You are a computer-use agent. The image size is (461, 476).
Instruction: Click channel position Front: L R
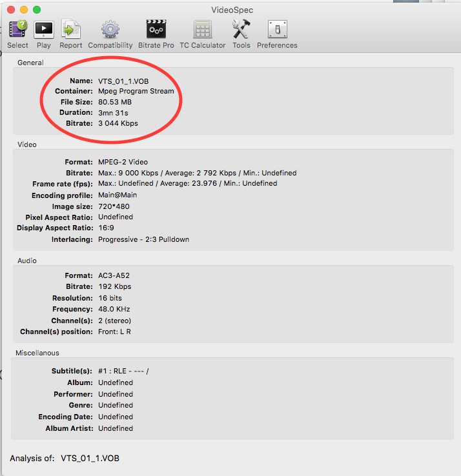114,332
